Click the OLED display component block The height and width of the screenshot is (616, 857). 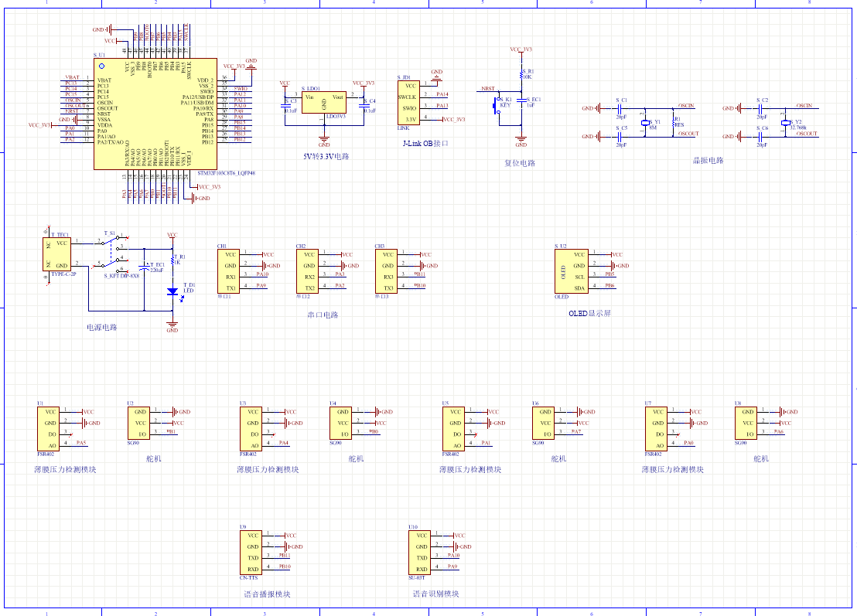pos(571,271)
